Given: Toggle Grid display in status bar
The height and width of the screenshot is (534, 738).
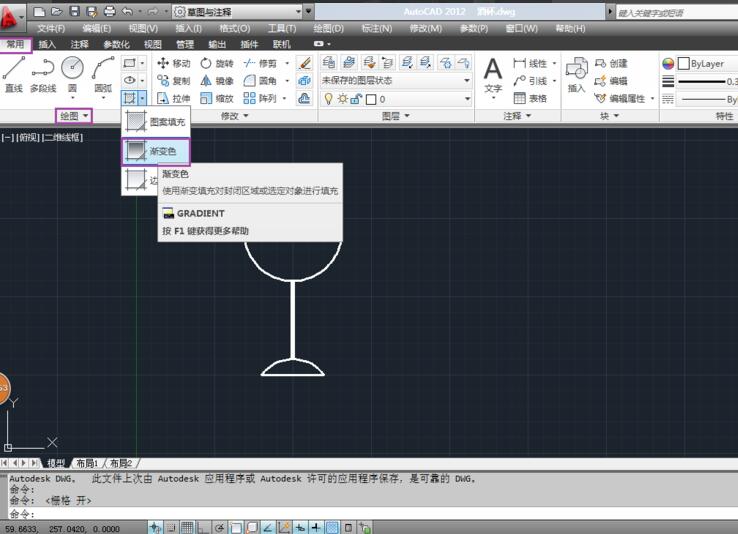Looking at the screenshot, I should coord(187,528).
